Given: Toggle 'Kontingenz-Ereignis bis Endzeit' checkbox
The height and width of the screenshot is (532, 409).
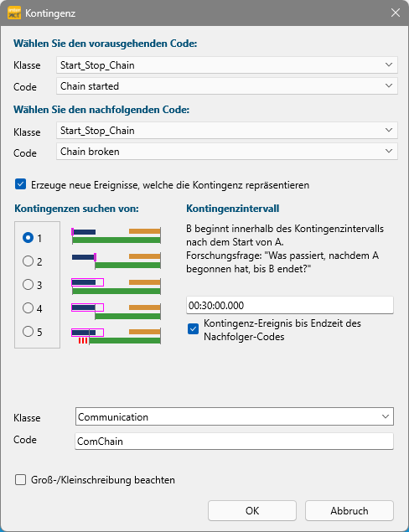Looking at the screenshot, I should click(193, 328).
